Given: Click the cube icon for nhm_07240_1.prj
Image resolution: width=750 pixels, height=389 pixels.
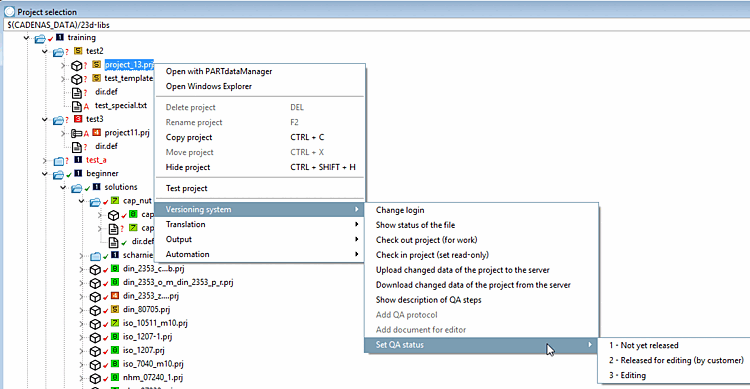Looking at the screenshot, I should pos(95,378).
